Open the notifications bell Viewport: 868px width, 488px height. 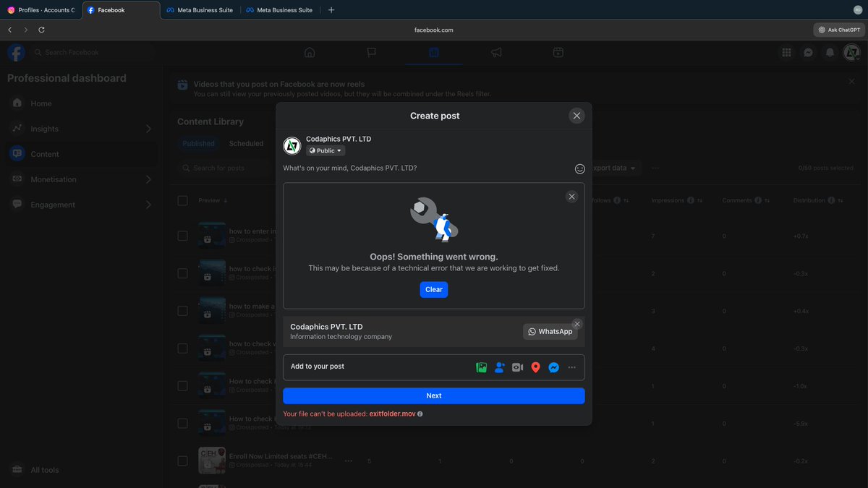coord(830,52)
